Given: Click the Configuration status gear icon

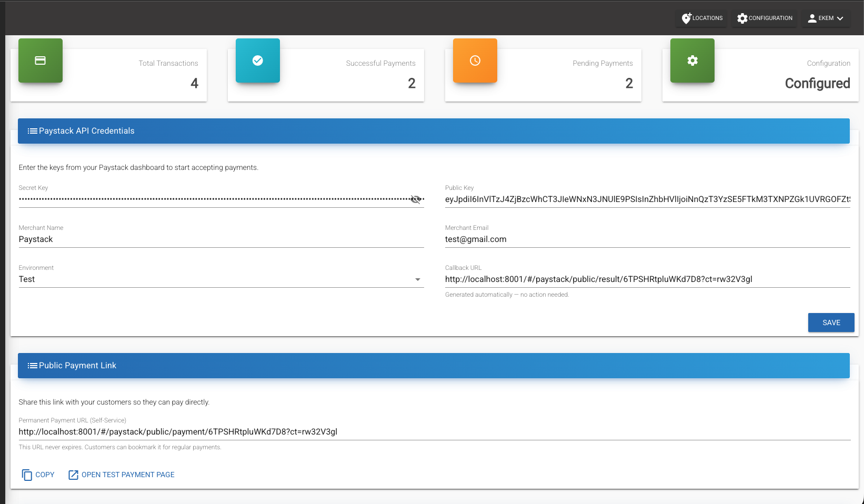Looking at the screenshot, I should [692, 61].
